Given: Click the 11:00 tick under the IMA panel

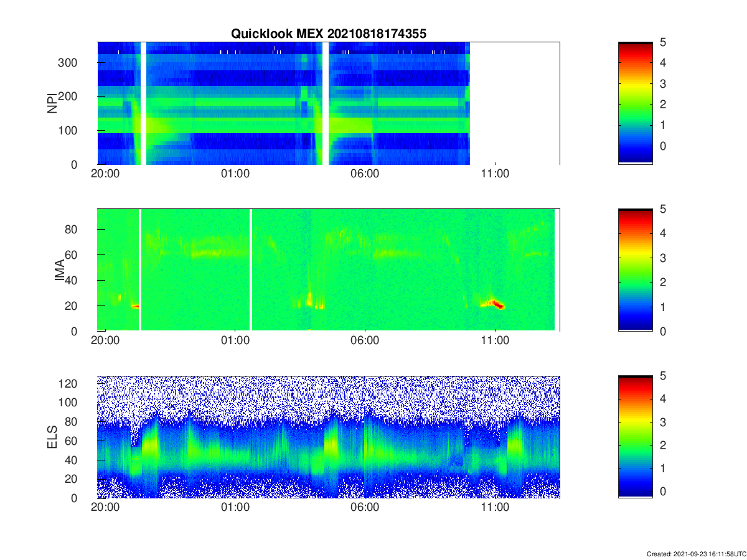Looking at the screenshot, I should pos(495,340).
